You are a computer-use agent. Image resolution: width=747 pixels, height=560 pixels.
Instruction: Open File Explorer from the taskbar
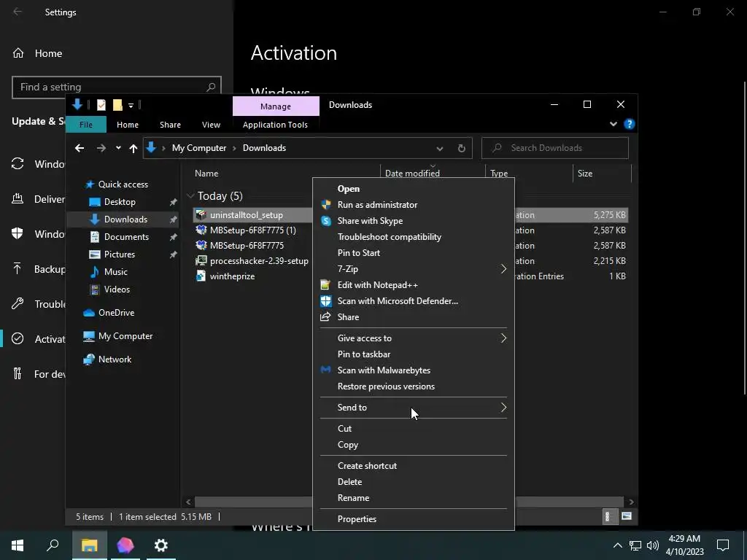click(x=89, y=545)
